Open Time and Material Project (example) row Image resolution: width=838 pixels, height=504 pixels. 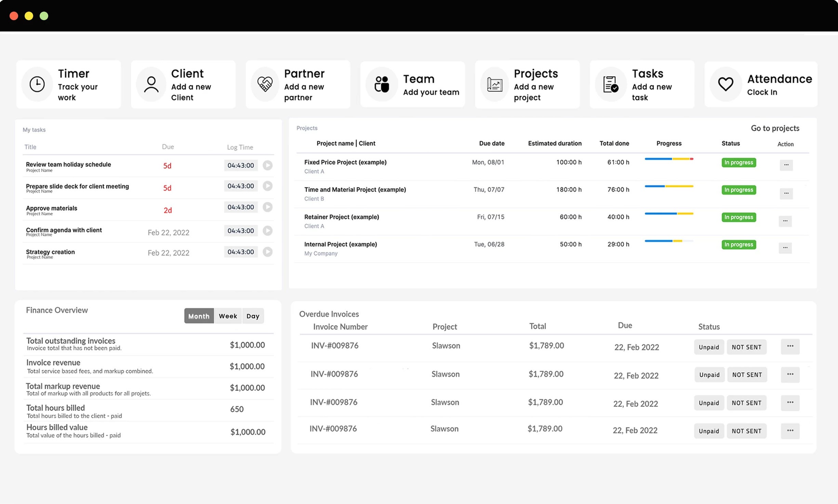pyautogui.click(x=552, y=194)
